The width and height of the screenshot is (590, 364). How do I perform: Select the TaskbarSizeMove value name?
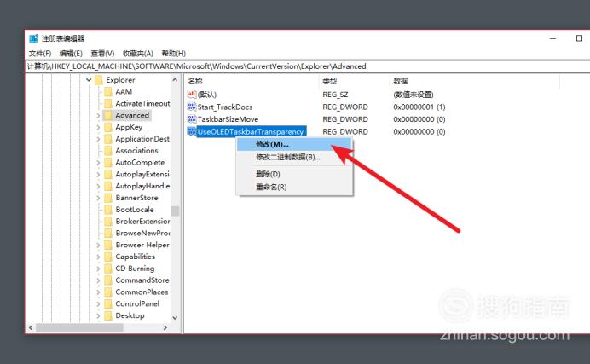(228, 119)
